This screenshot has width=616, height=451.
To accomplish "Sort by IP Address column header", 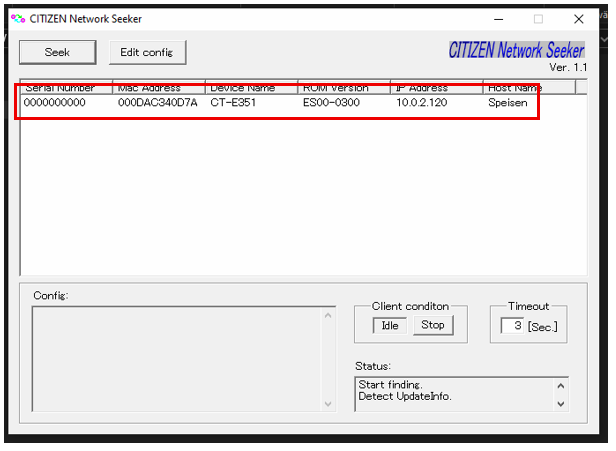I will click(436, 87).
